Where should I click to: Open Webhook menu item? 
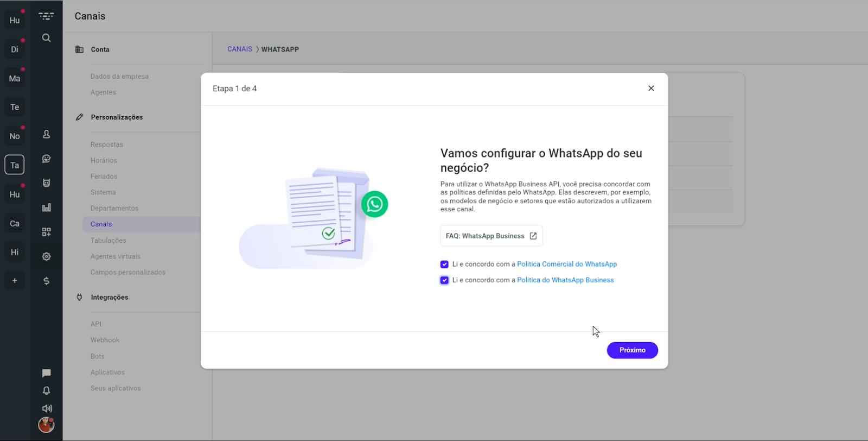[105, 340]
